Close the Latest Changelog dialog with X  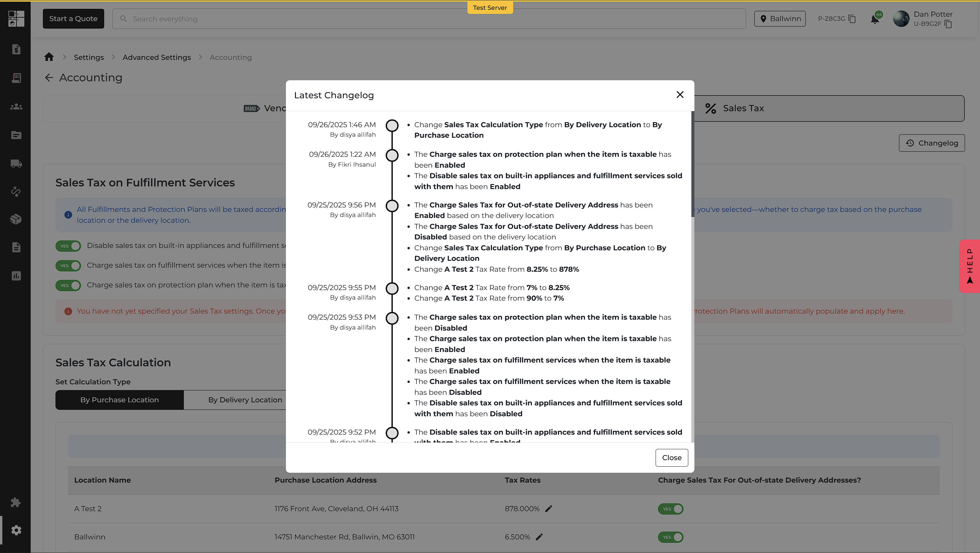(680, 95)
